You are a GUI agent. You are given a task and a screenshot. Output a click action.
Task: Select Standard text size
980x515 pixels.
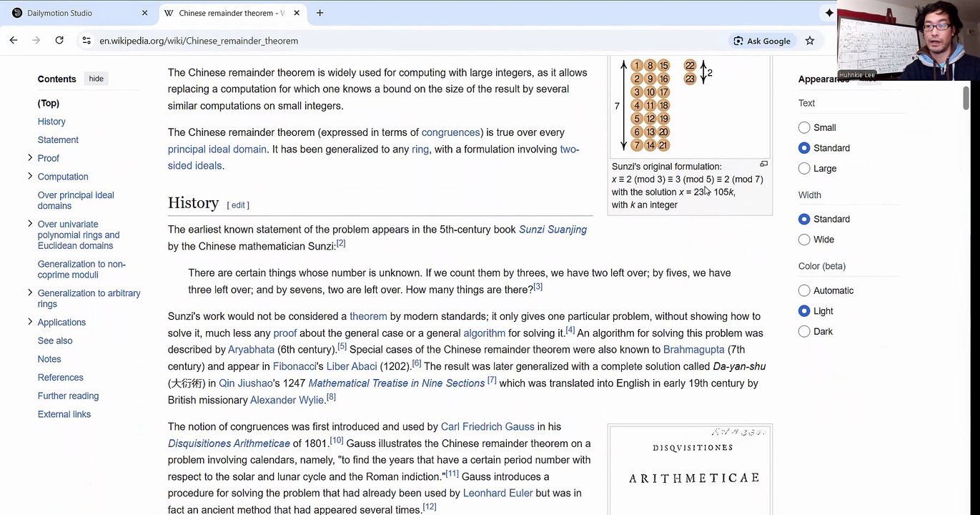(804, 148)
